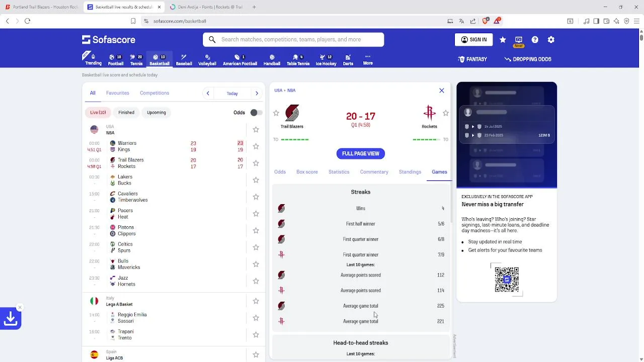The width and height of the screenshot is (644, 362).
Task: Click Trail Blazers logo in match header
Action: 292,113
